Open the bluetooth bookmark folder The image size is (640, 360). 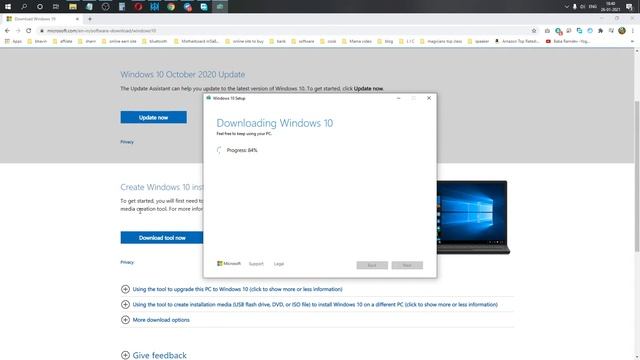pyautogui.click(x=155, y=41)
